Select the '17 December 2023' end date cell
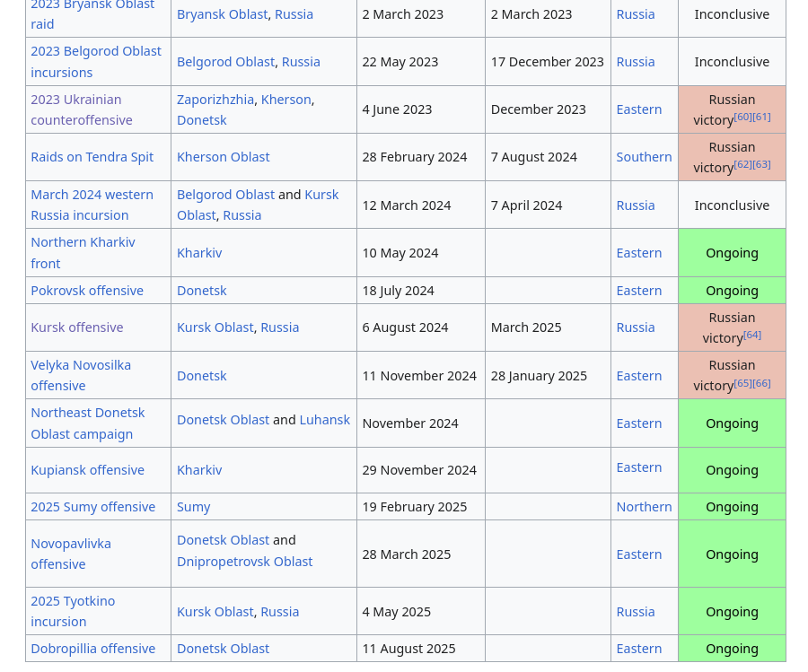Image resolution: width=808 pixels, height=672 pixels. (x=548, y=62)
